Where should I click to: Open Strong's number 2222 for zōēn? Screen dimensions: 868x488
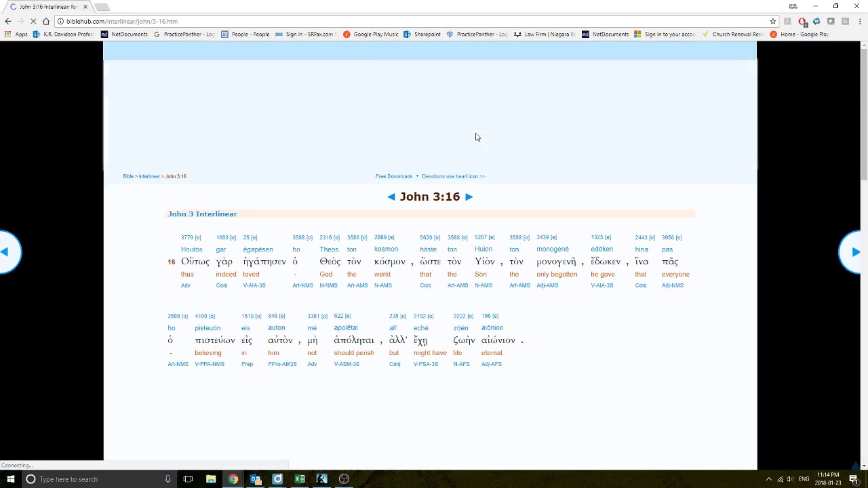click(x=459, y=317)
